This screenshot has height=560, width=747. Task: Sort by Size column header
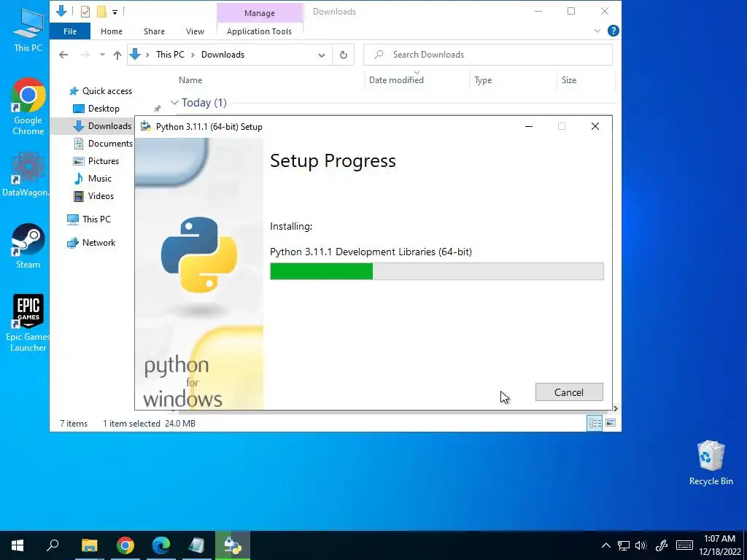[569, 80]
